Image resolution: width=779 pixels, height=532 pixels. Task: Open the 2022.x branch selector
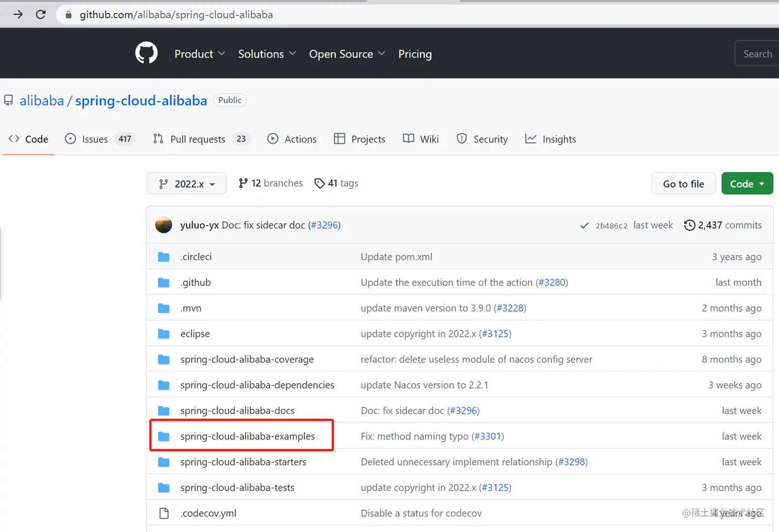pos(187,183)
